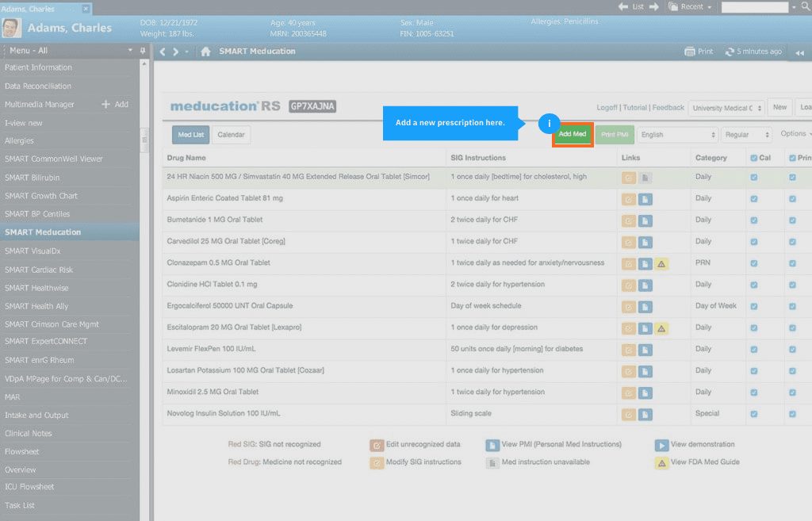View PMI for Ergocalciferol 50000 UNT Oral Capsule
Viewport: 812px width, 521px height.
645,307
